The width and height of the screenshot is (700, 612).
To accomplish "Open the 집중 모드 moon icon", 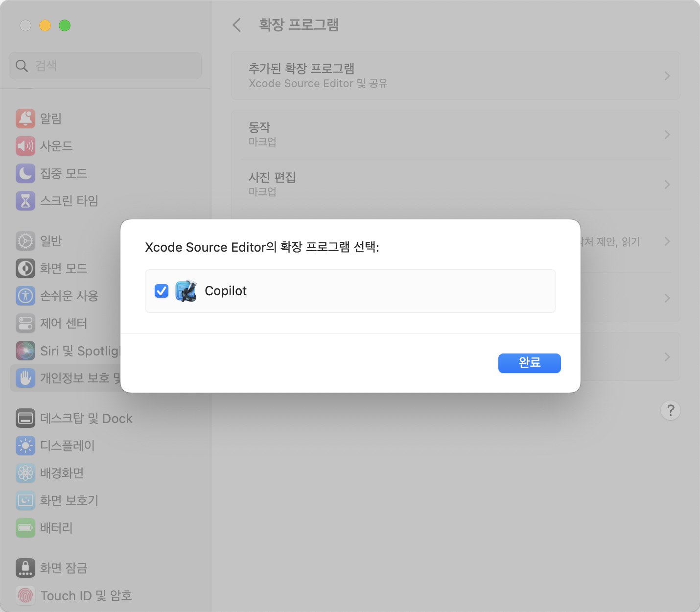I will pos(25,173).
